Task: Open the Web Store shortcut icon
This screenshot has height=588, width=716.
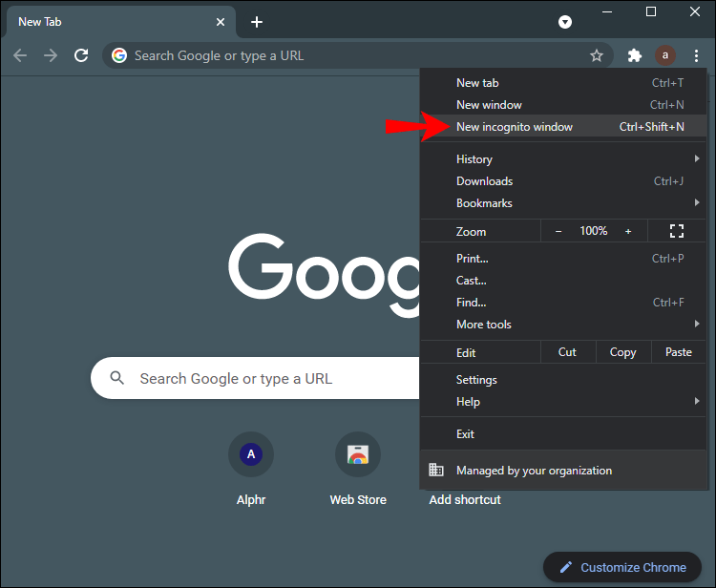Action: click(x=358, y=455)
